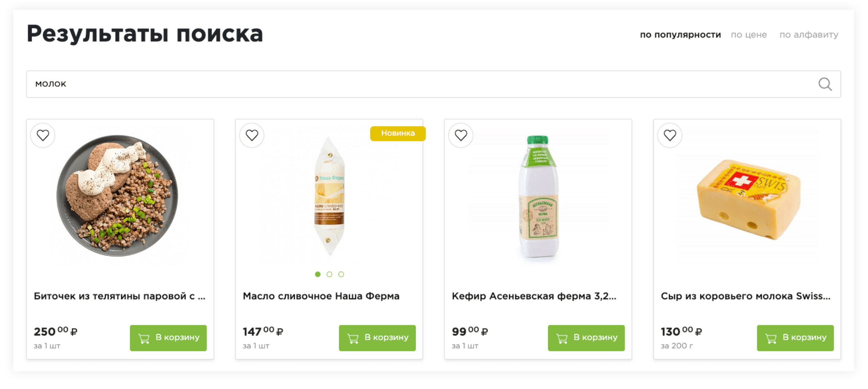Click the yellow "Новинка" badge
Image resolution: width=868 pixels, height=389 pixels.
(398, 133)
